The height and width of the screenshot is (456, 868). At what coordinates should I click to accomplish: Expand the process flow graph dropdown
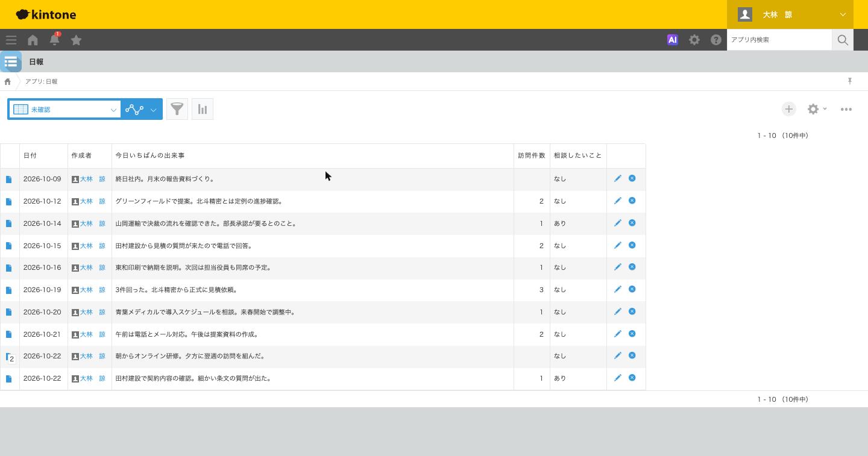142,109
